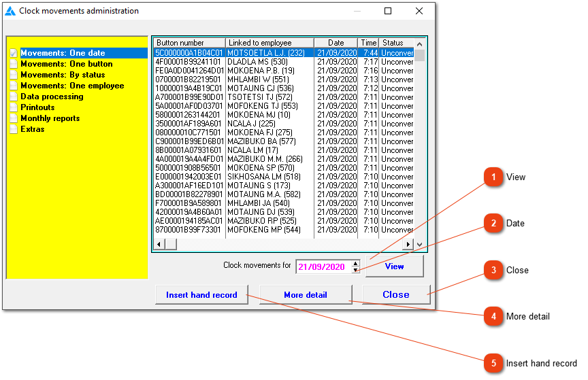
Task: Select row MAZIBUKO BA (577)
Action: 284,141
